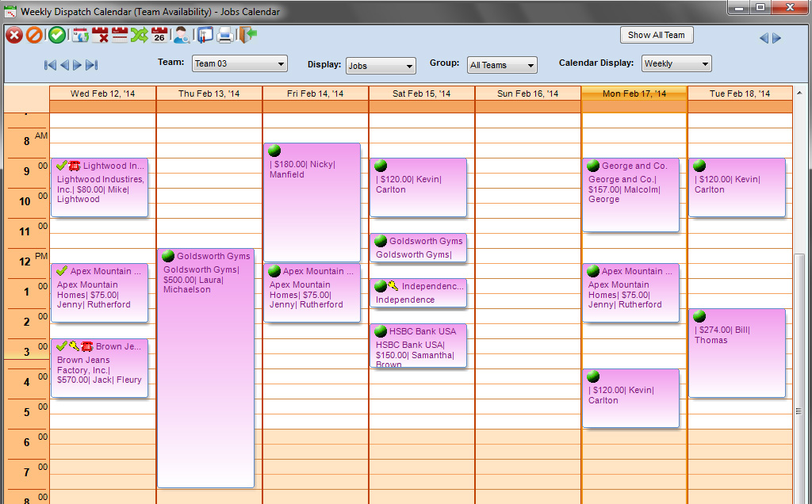Click green ball on $180.00 Nicky Manfield job

(x=274, y=151)
